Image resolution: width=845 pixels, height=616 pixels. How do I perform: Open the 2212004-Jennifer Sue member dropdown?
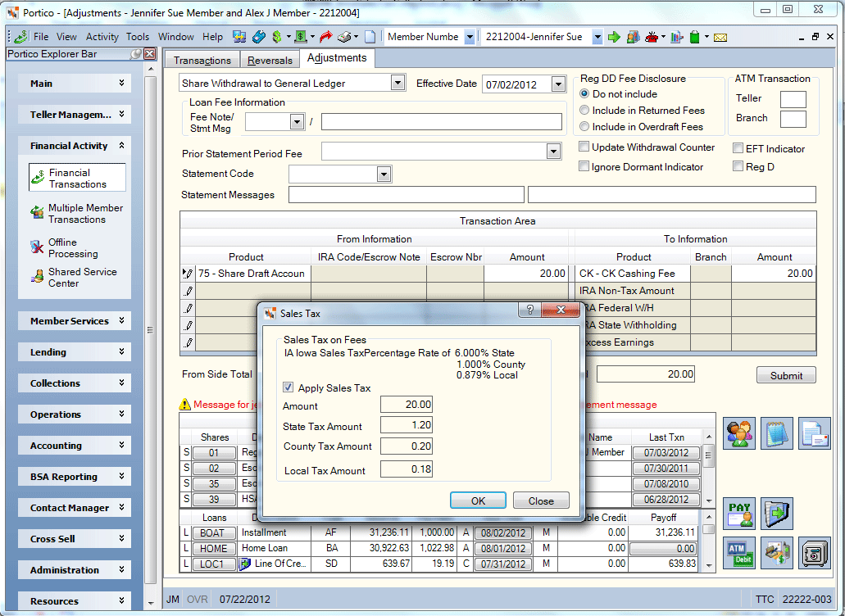tap(597, 37)
